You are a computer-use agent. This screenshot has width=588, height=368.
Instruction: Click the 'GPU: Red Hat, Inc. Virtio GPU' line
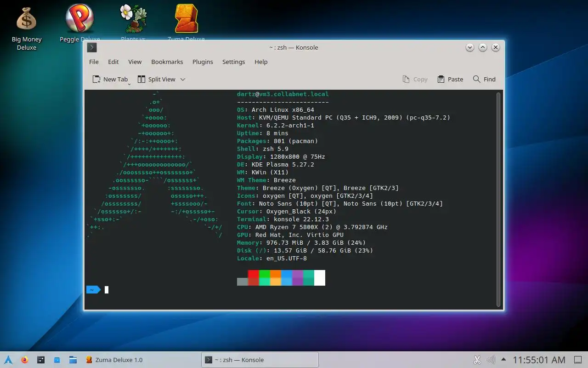coord(290,235)
